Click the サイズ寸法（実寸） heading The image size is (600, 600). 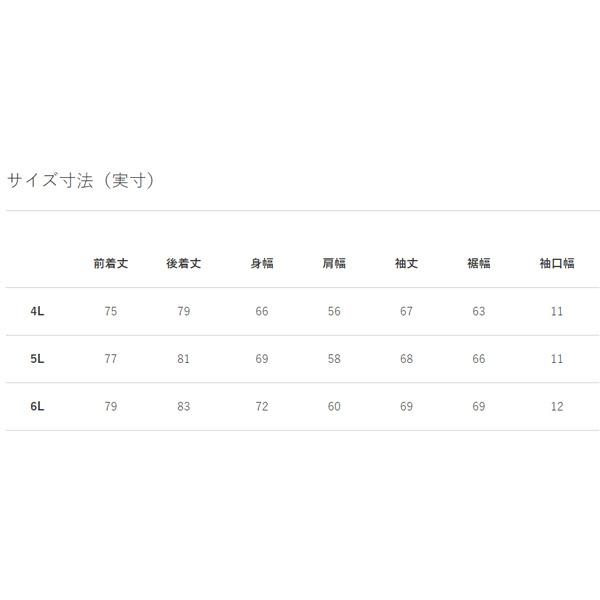pyautogui.click(x=80, y=181)
